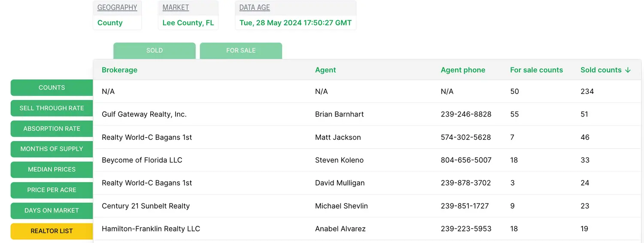Switch to the FOR SALE tab
Image resolution: width=644 pixels, height=243 pixels.
tap(241, 51)
